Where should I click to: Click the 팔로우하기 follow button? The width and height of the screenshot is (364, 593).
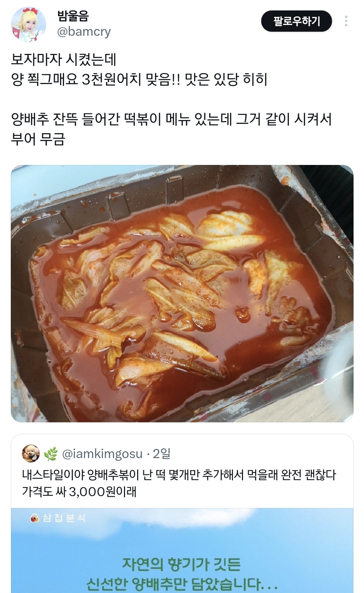tap(297, 21)
